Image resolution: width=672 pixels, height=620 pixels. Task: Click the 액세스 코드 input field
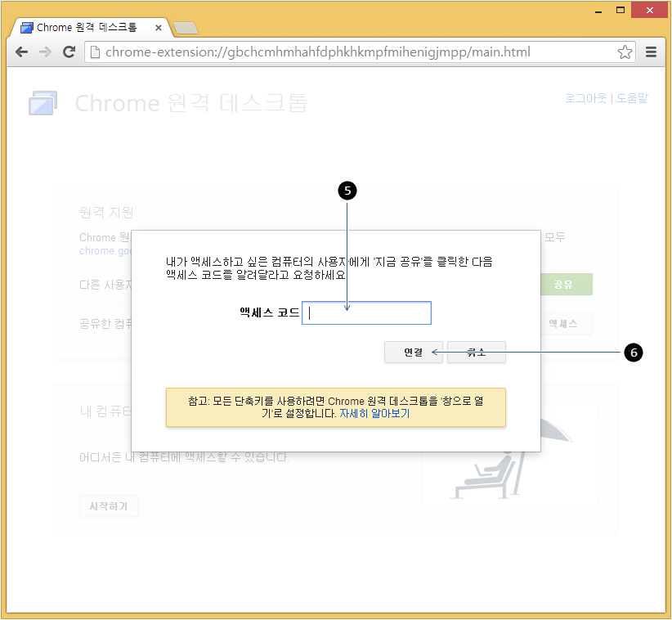pos(366,313)
